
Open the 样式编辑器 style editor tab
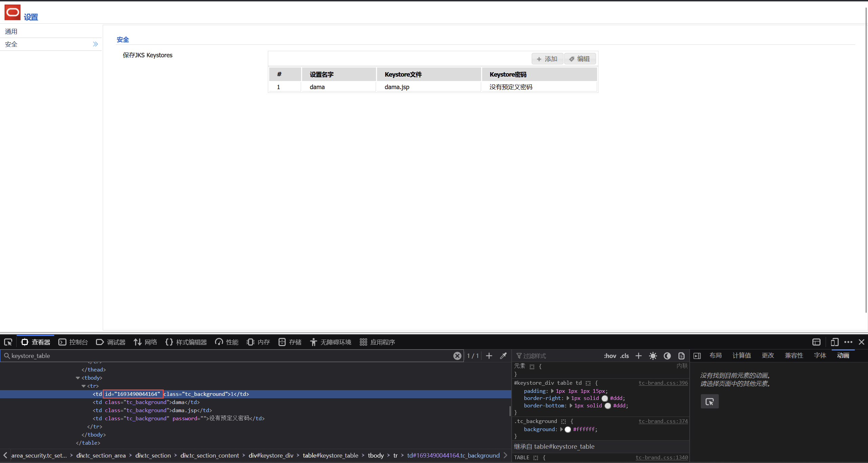186,342
